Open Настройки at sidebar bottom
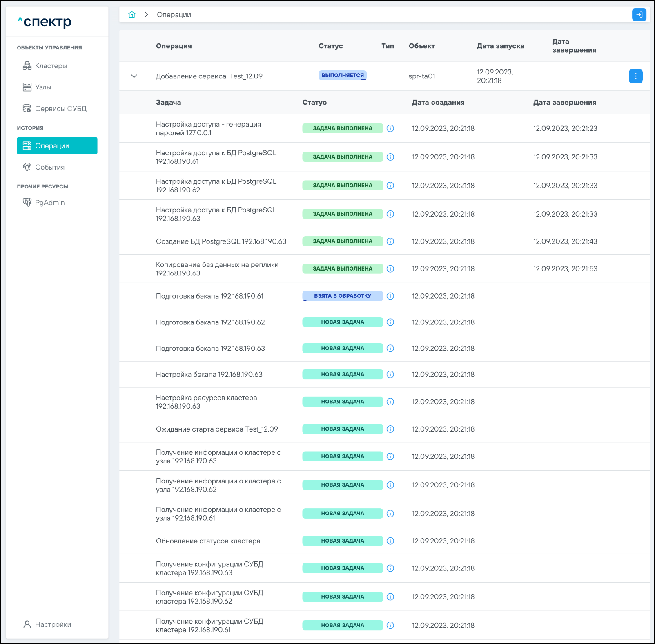Image resolution: width=655 pixels, height=644 pixels. pyautogui.click(x=53, y=624)
